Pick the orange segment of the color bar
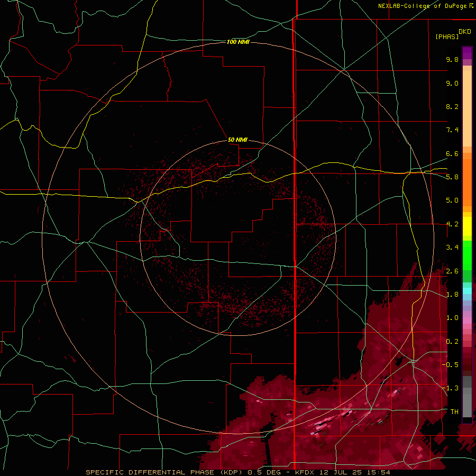 (x=467, y=183)
